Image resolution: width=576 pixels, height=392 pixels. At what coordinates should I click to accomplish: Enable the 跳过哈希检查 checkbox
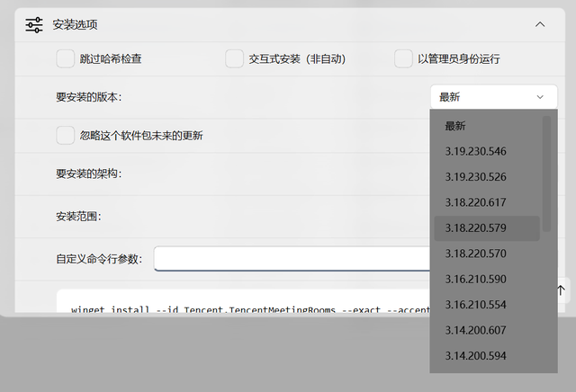coord(66,58)
